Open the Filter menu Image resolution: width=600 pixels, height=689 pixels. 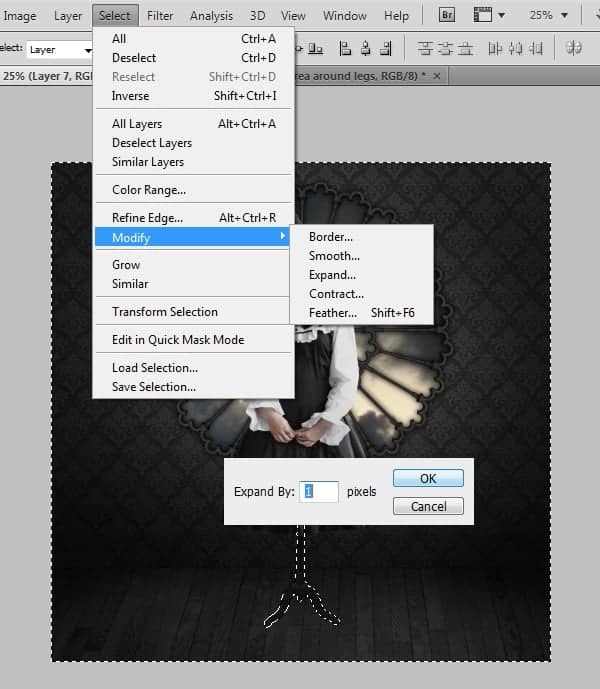[x=160, y=16]
